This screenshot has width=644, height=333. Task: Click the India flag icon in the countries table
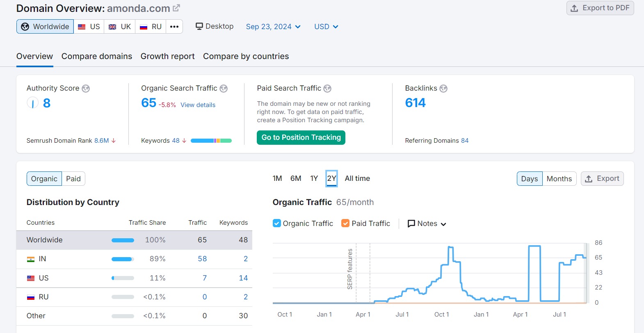[x=31, y=259]
